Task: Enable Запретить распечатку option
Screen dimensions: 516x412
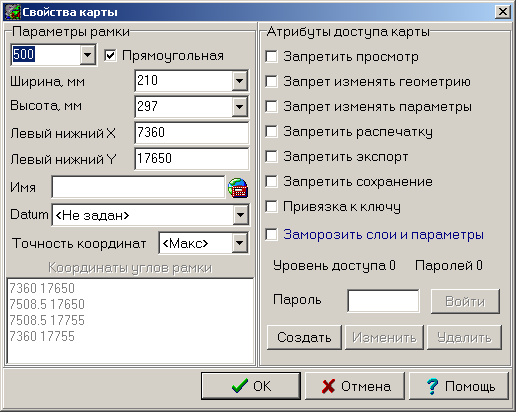Action: [271, 131]
